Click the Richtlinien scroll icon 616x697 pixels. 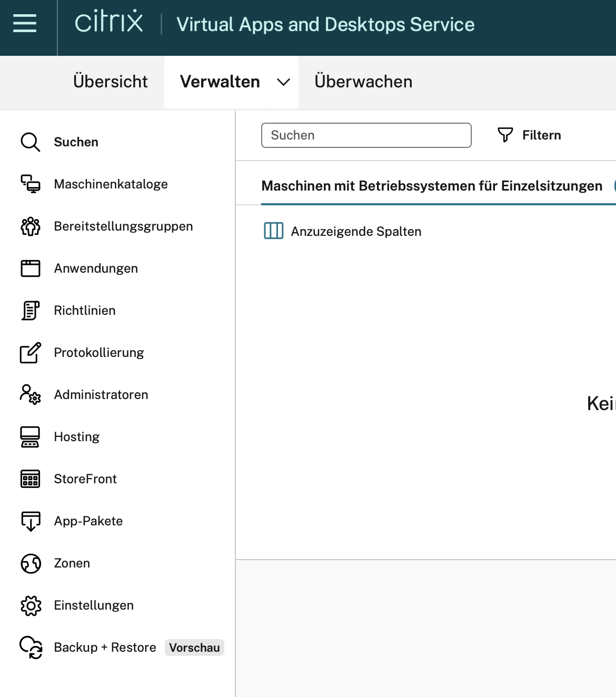tap(31, 311)
